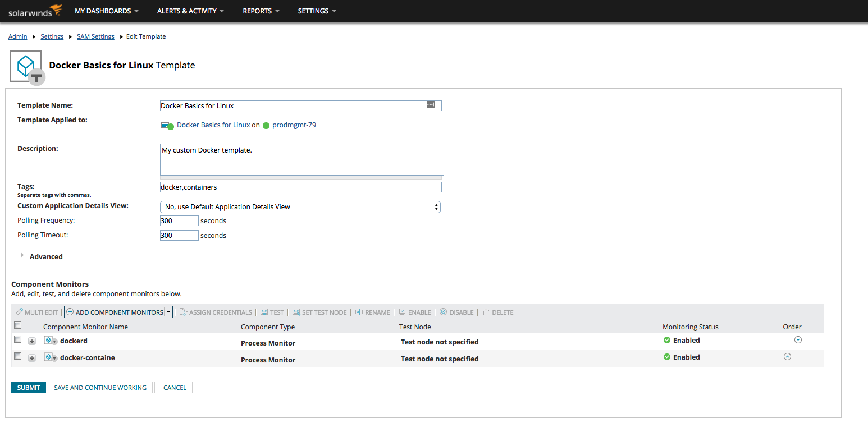
Task: Click Component Monitor Name column header
Action: pos(85,327)
